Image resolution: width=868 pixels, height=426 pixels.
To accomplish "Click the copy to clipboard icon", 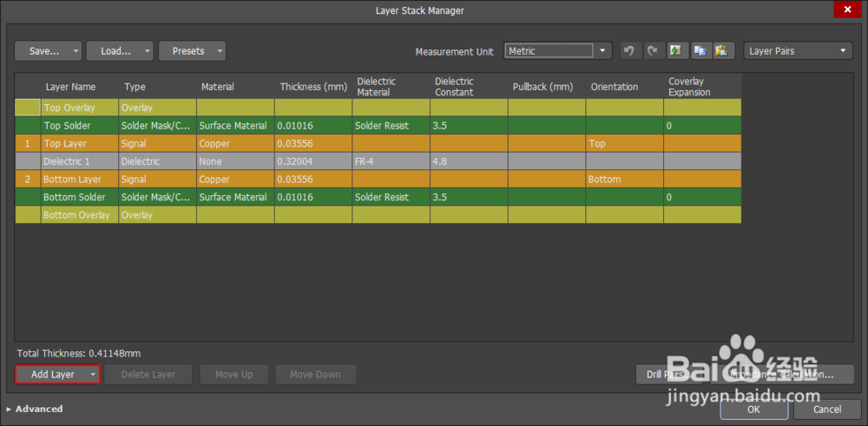I will click(700, 51).
